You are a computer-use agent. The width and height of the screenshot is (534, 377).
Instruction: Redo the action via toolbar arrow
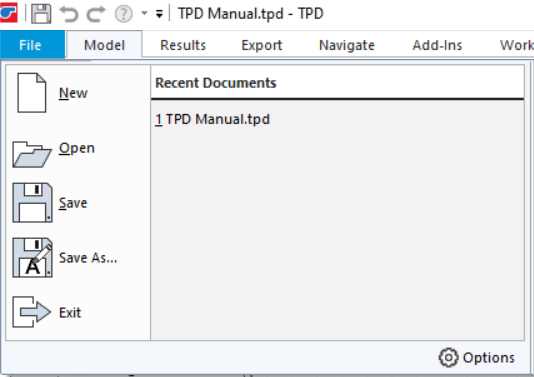[96, 14]
